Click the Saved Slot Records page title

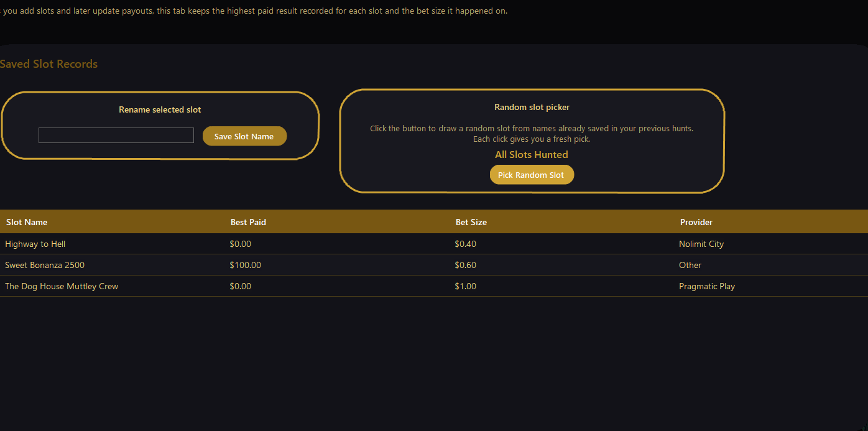pyautogui.click(x=48, y=63)
